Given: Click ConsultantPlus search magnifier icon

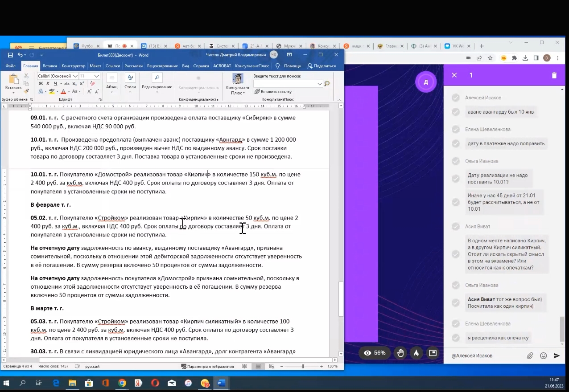Looking at the screenshot, I should (327, 83).
